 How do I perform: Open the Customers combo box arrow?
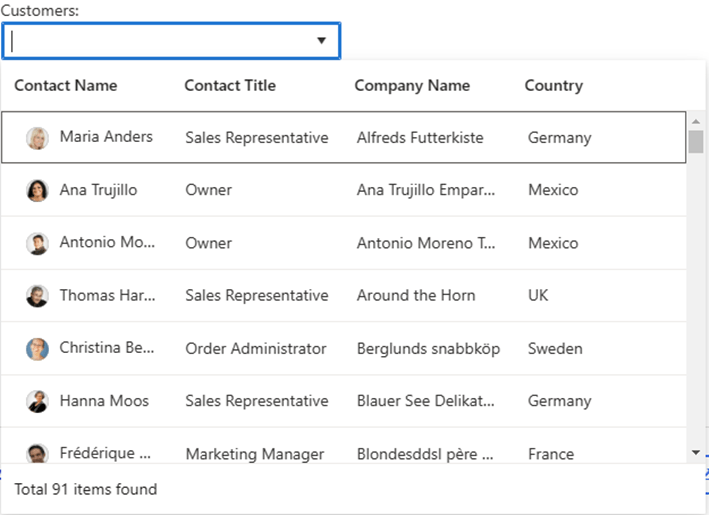click(321, 41)
